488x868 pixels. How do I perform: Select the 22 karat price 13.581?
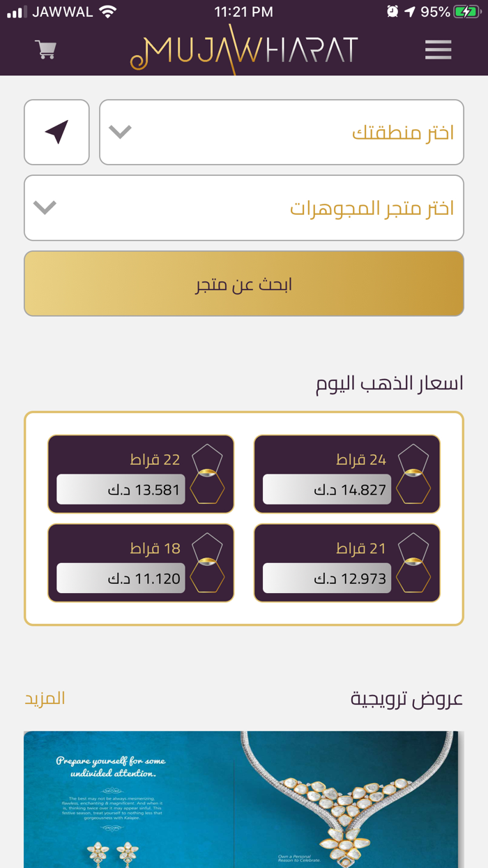tap(121, 489)
